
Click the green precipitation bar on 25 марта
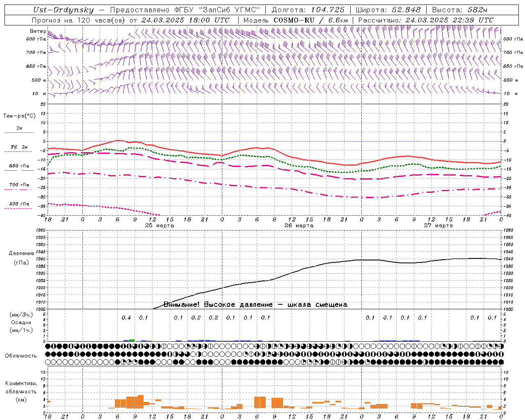coord(132,340)
